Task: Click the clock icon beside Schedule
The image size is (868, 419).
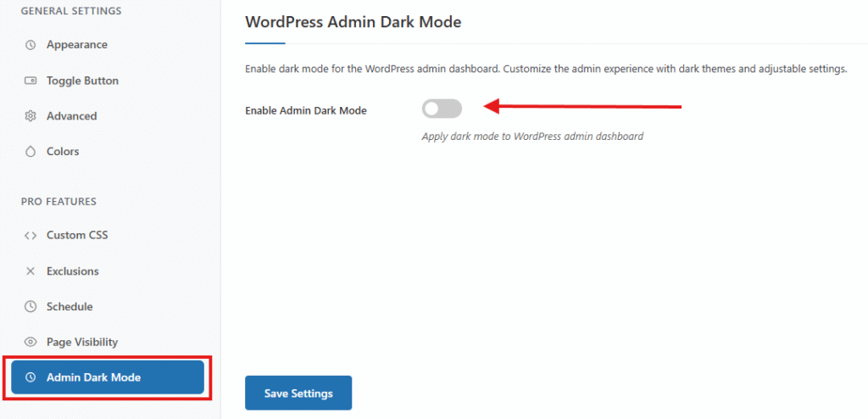Action: tap(31, 306)
